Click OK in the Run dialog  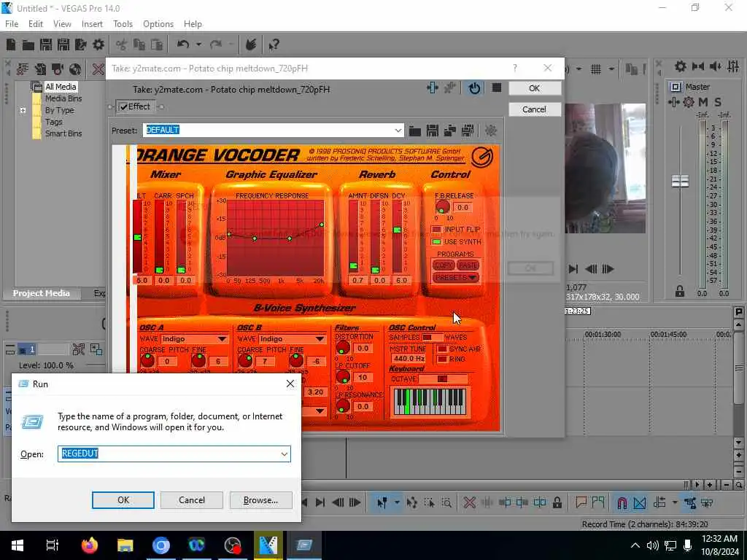tap(123, 500)
